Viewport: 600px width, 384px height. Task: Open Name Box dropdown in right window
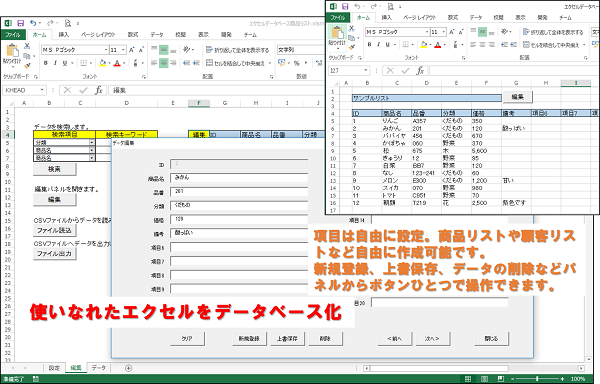(366, 70)
